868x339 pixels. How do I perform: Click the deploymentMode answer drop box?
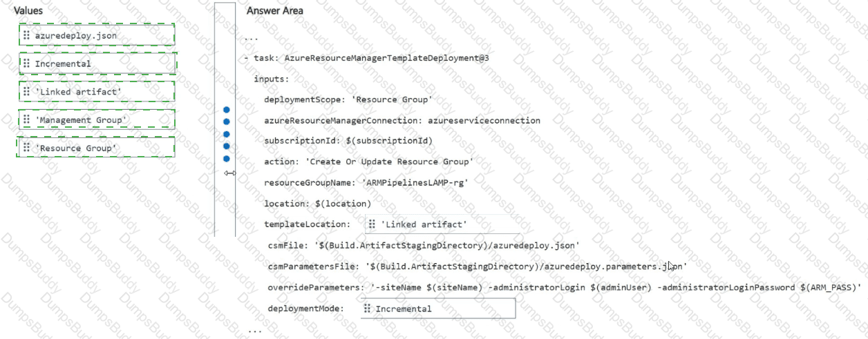click(438, 309)
